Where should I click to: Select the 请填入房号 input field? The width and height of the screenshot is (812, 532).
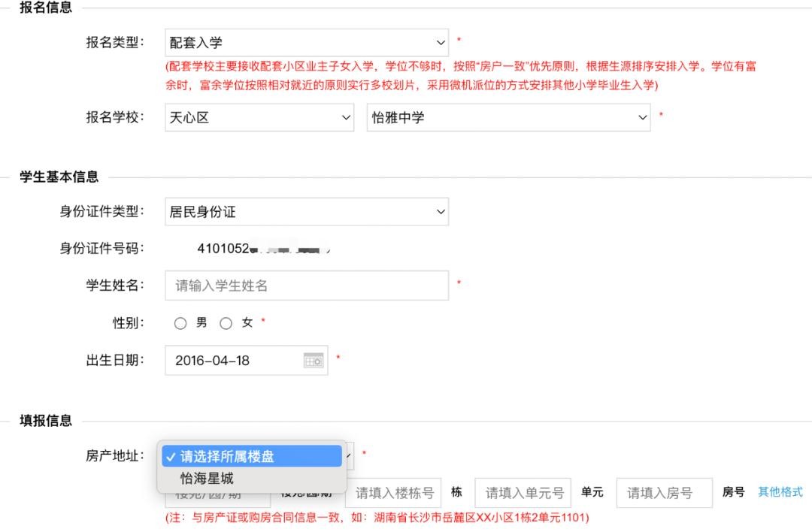point(664,494)
